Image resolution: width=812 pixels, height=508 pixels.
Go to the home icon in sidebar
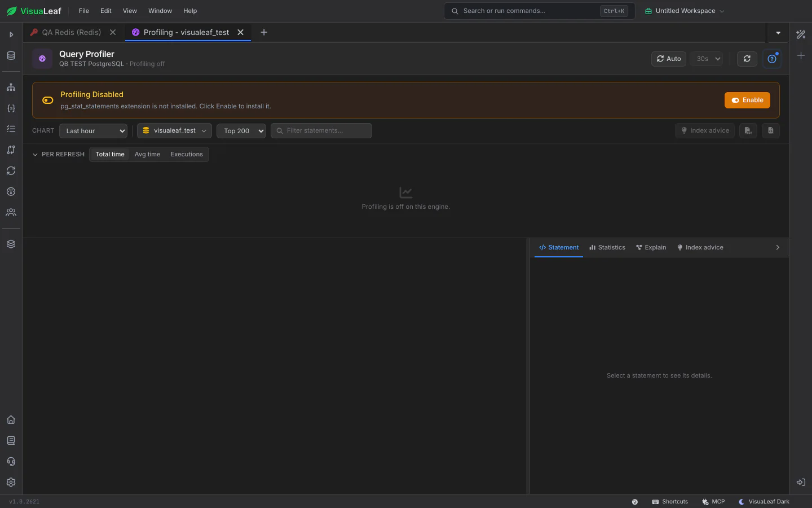tap(11, 420)
